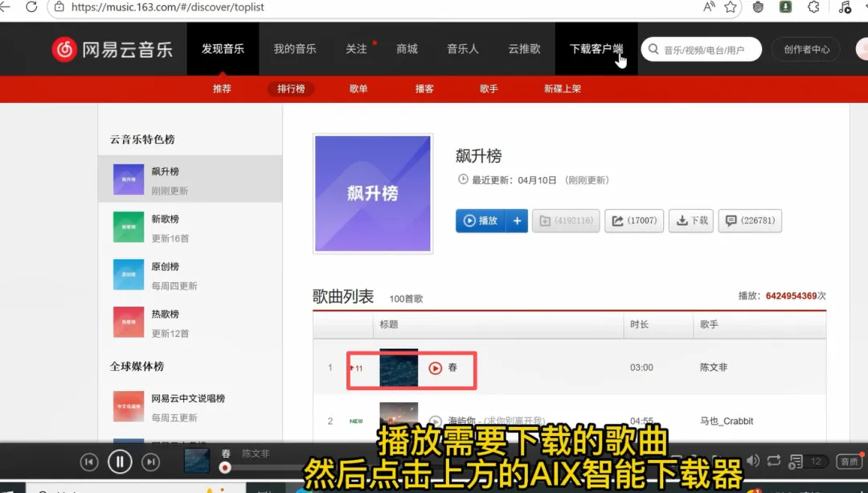868x493 pixels.
Task: Open the 创作者中心 button
Action: click(x=807, y=49)
